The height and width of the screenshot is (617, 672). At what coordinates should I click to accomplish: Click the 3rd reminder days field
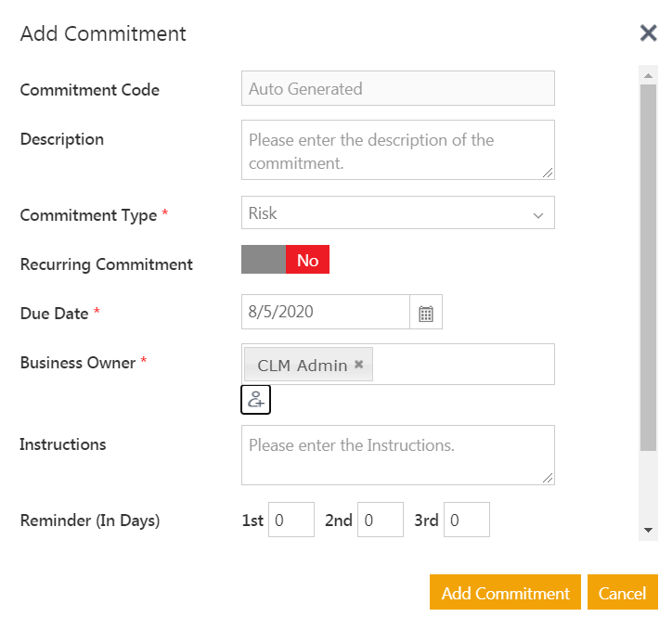tap(466, 521)
